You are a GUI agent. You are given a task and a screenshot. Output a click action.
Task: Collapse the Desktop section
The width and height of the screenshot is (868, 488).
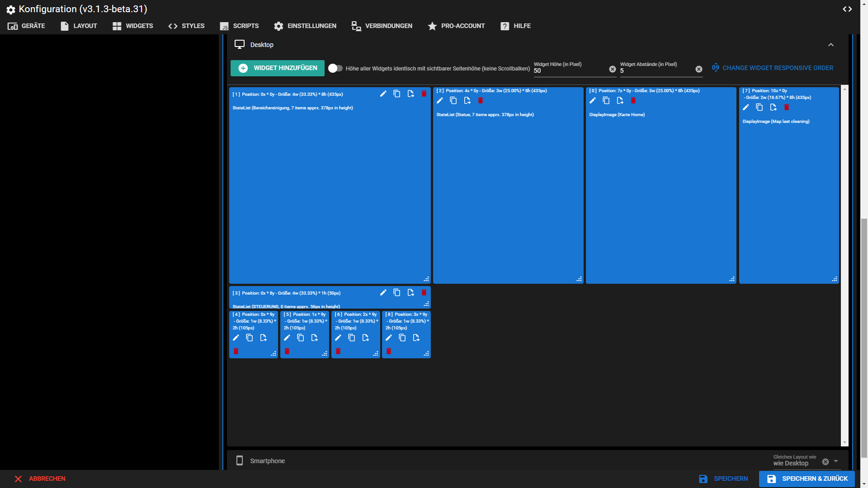[830, 45]
